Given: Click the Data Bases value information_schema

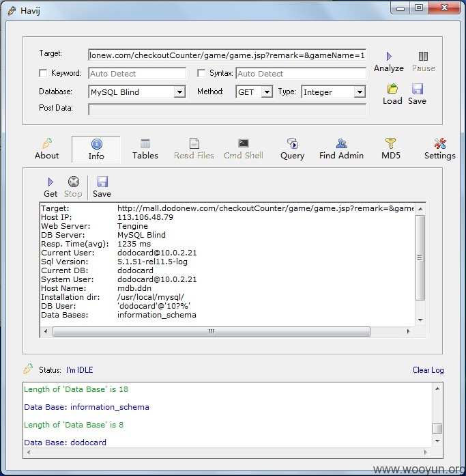Looking at the screenshot, I should click(x=157, y=315).
